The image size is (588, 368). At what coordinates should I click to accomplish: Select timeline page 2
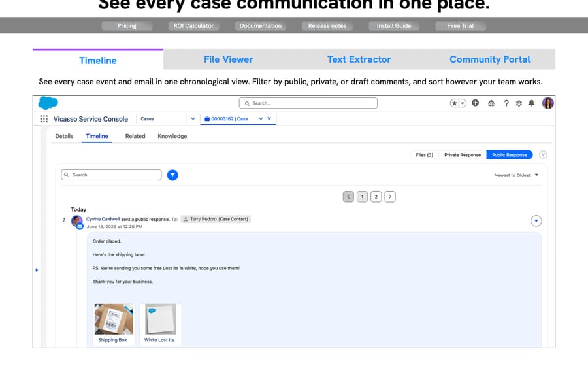[x=376, y=197]
